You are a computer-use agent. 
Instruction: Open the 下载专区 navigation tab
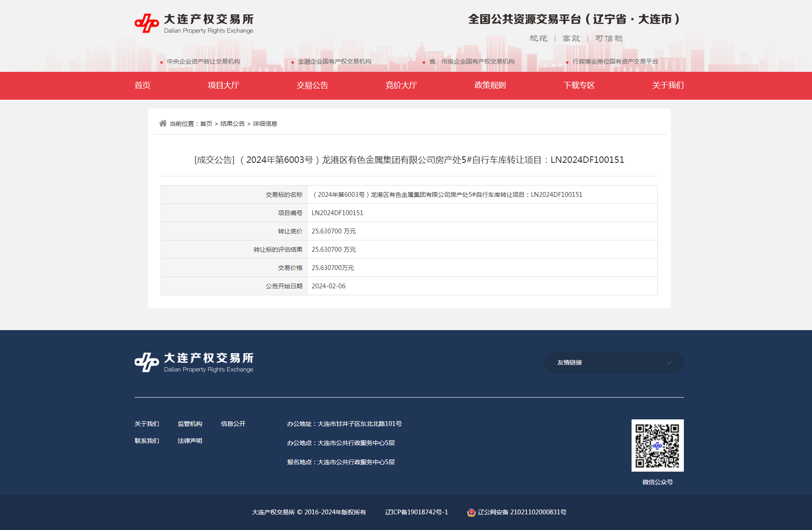(579, 85)
